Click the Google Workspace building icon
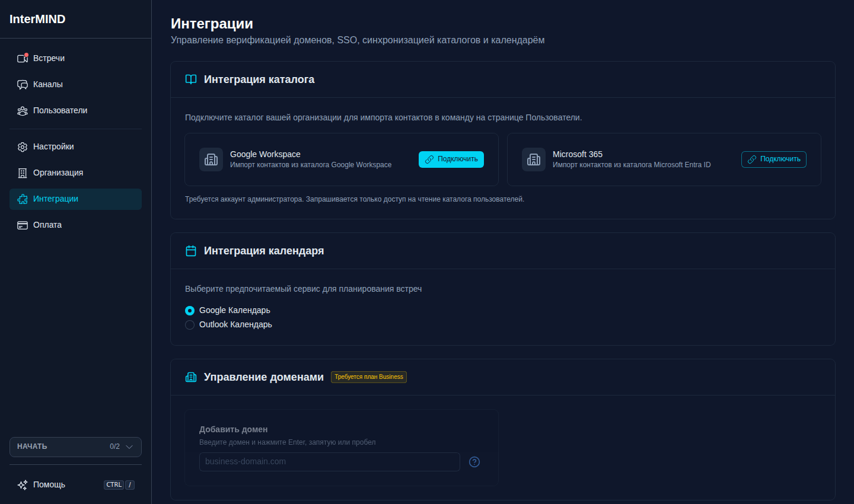This screenshot has width=854, height=504. [211, 160]
